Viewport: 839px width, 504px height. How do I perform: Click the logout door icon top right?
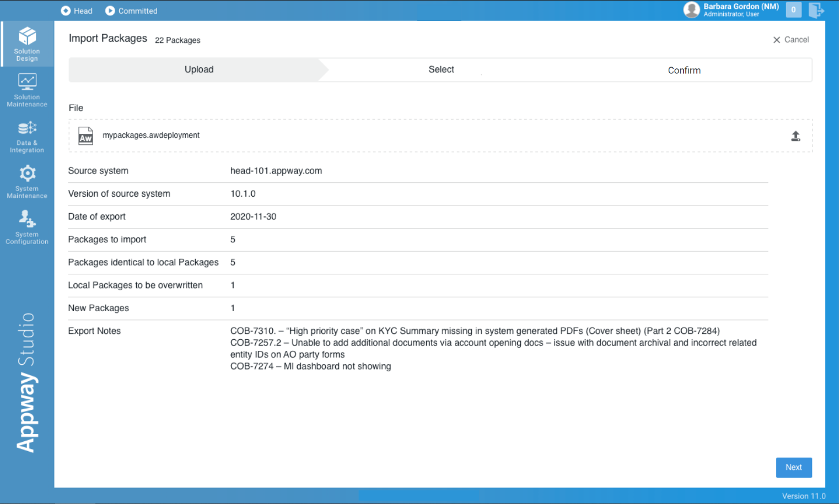(x=816, y=10)
